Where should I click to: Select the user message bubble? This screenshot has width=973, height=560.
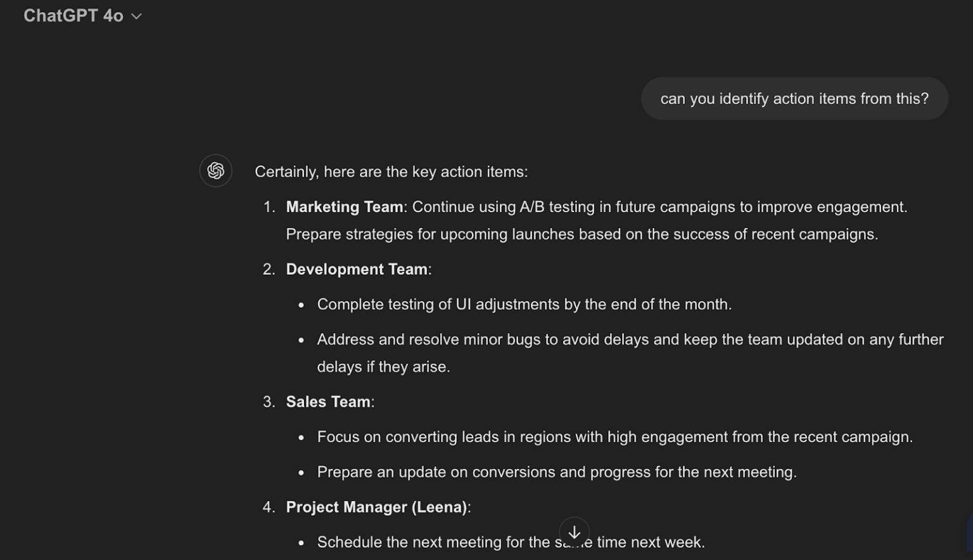pyautogui.click(x=794, y=98)
